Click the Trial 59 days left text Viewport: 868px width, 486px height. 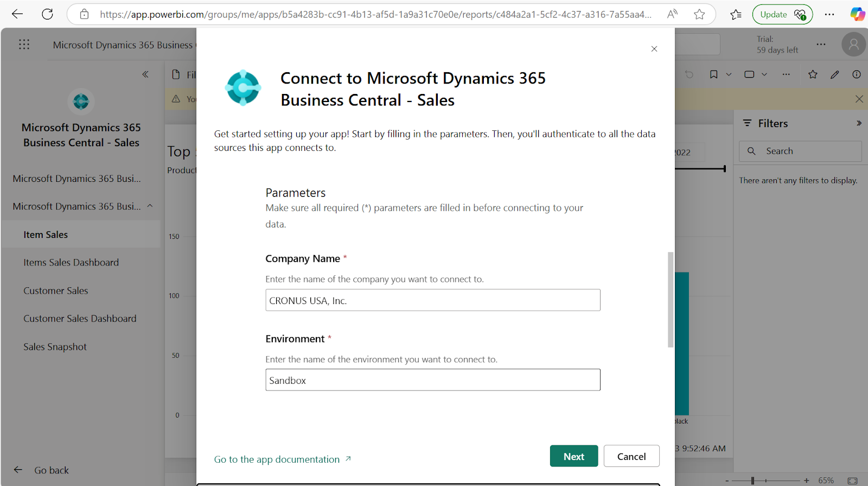777,45
